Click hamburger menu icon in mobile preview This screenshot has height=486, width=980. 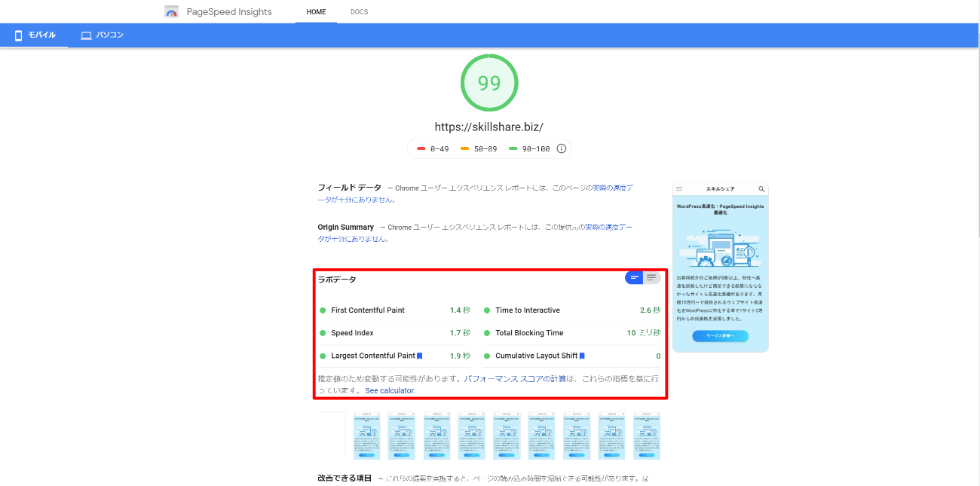(x=679, y=188)
